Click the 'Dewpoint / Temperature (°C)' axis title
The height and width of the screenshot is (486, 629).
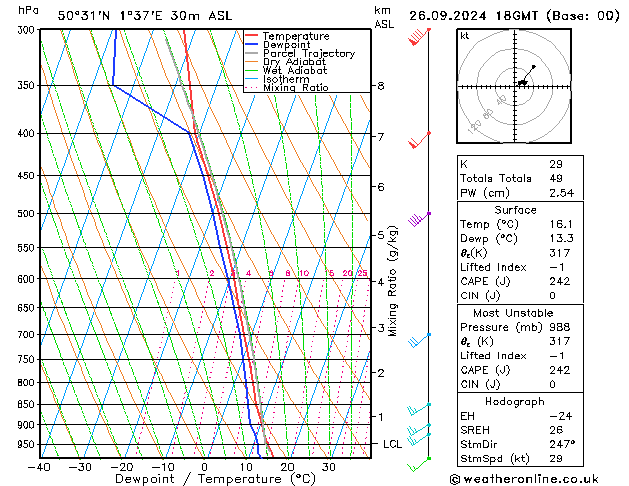(x=215, y=479)
